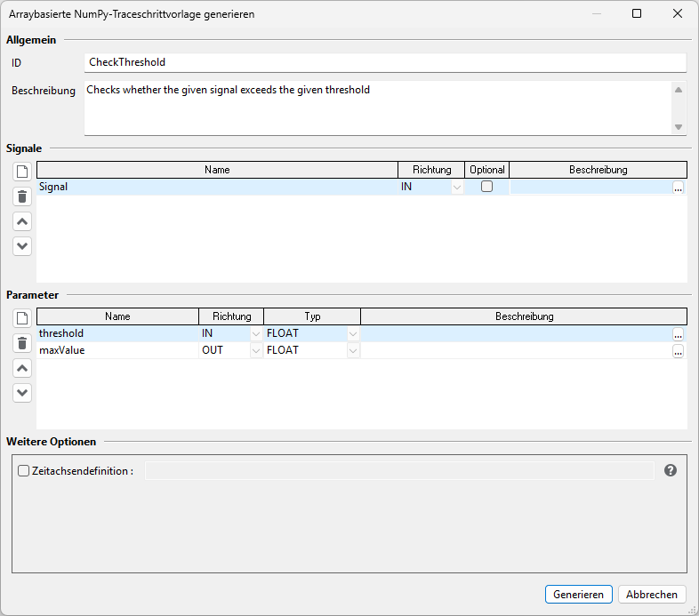699x616 pixels.
Task: Click description scrollbar down arrow
Action: 679,127
